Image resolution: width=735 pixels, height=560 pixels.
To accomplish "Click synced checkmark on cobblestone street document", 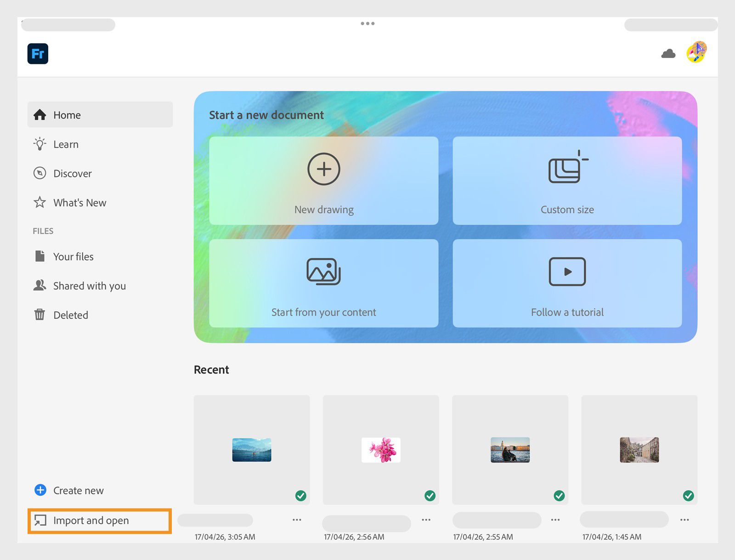I will [688, 496].
